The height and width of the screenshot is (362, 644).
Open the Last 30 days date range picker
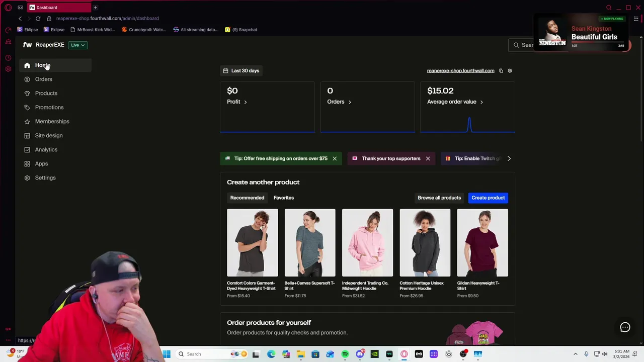tap(241, 70)
